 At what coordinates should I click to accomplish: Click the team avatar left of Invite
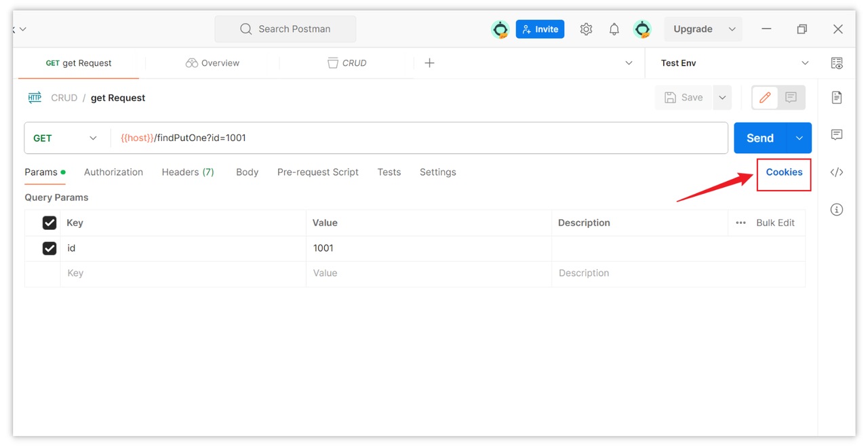click(x=500, y=29)
